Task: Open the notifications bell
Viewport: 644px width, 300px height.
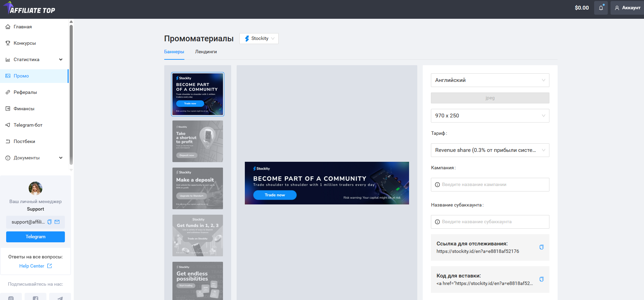Action: point(601,8)
